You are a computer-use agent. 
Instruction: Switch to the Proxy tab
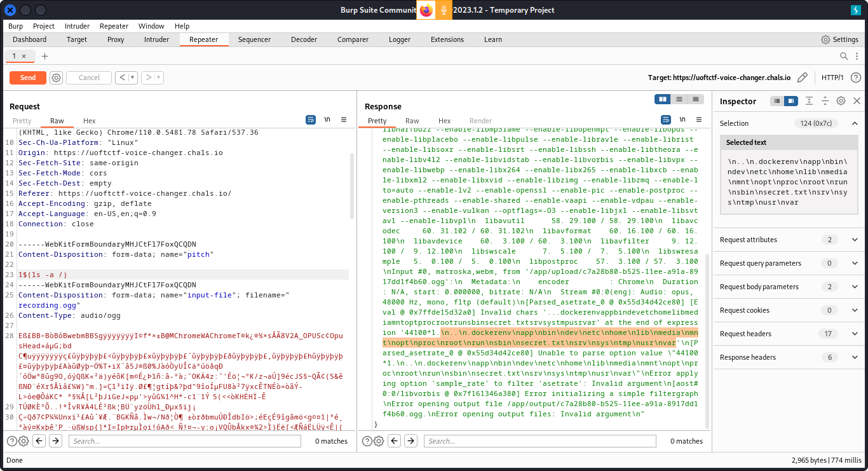(x=116, y=39)
